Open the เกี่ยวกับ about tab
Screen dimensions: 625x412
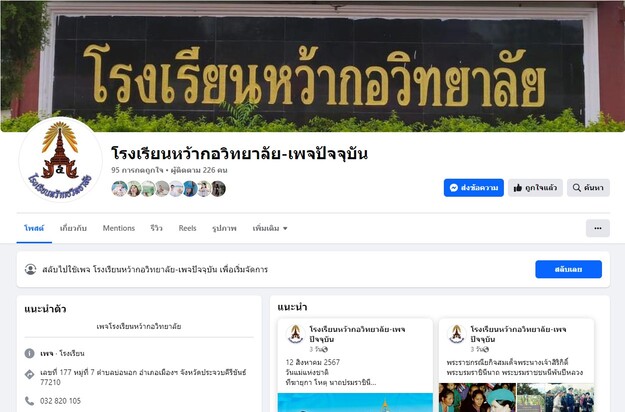[73, 228]
